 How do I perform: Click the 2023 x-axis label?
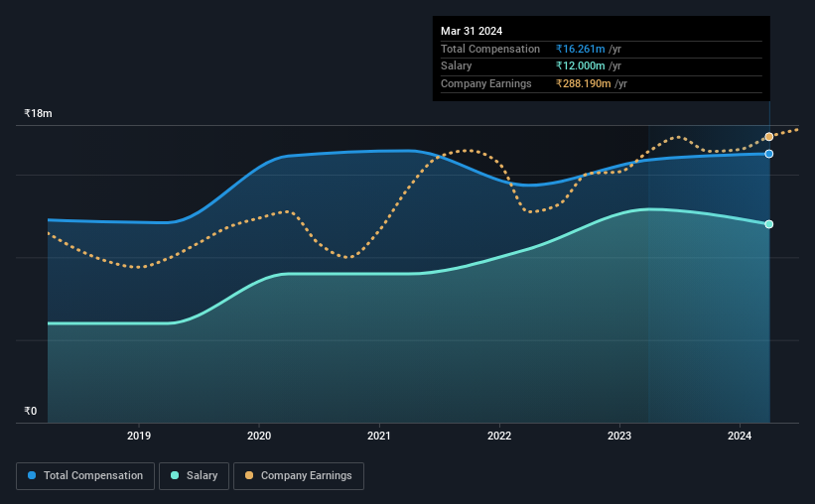point(619,436)
